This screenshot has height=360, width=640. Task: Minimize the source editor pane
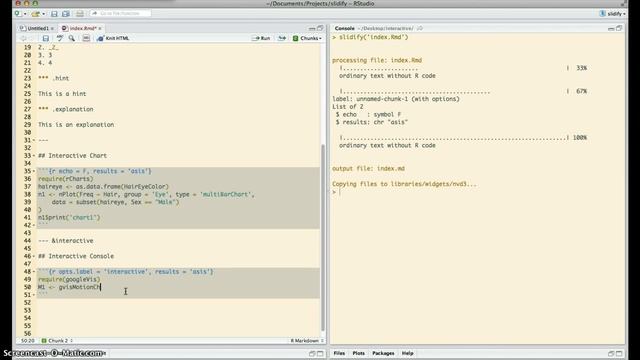pyautogui.click(x=312, y=29)
